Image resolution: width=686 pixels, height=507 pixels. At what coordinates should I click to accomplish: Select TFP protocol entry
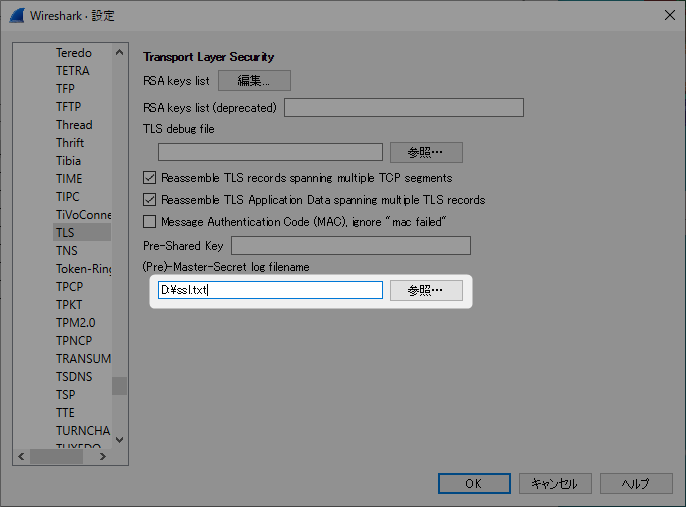coord(65,89)
